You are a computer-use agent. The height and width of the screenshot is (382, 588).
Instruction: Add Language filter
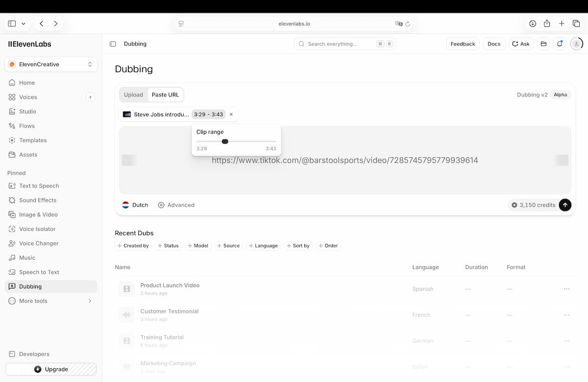click(263, 246)
